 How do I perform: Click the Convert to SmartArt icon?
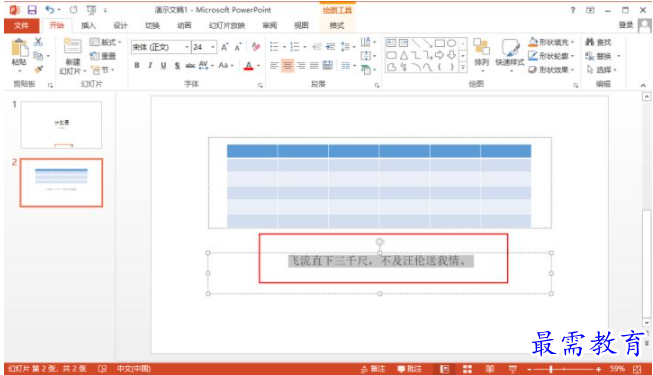click(366, 70)
